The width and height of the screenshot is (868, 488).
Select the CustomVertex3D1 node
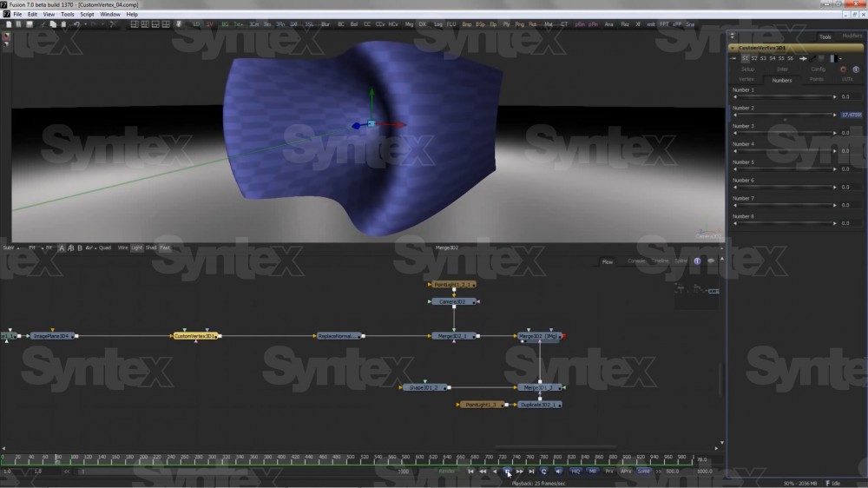pos(195,335)
